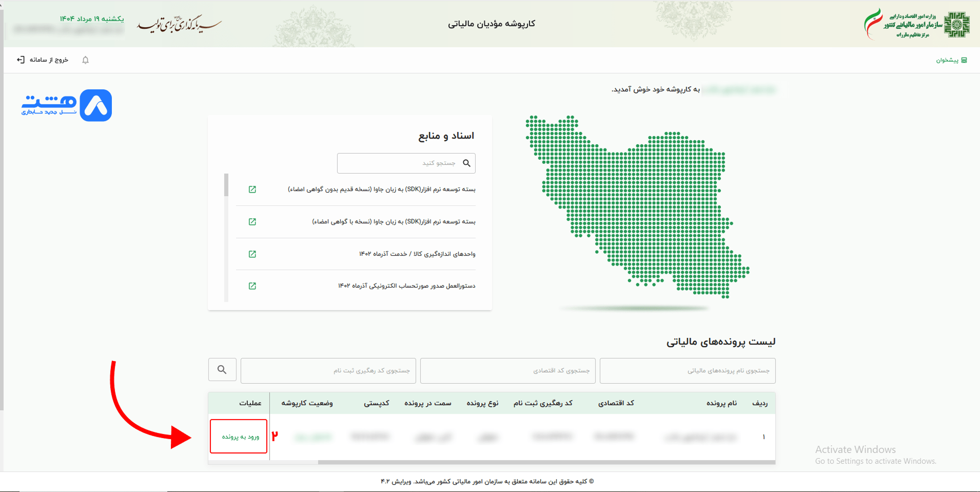This screenshot has height=492, width=980.
Task: Click the logout 'خروج از سامانه' button
Action: (x=43, y=60)
